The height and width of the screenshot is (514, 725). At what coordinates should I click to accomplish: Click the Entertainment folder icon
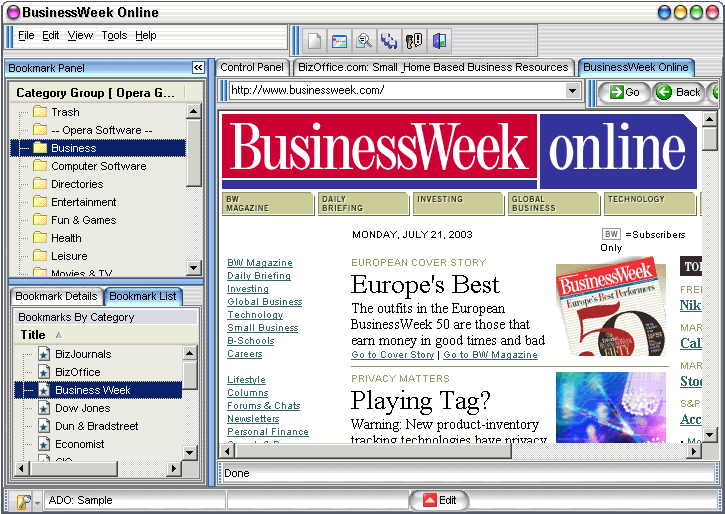pyautogui.click(x=40, y=202)
